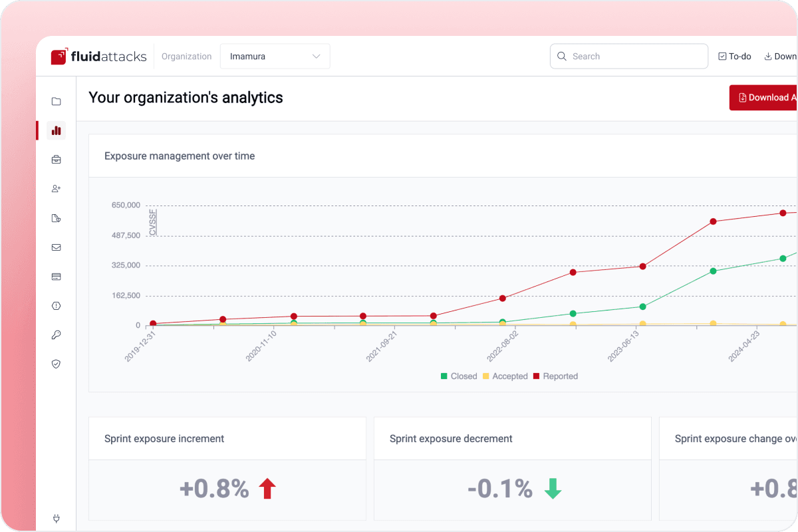The image size is (798, 532).
Task: Open the exclamation warning sidebar icon
Action: click(x=56, y=306)
